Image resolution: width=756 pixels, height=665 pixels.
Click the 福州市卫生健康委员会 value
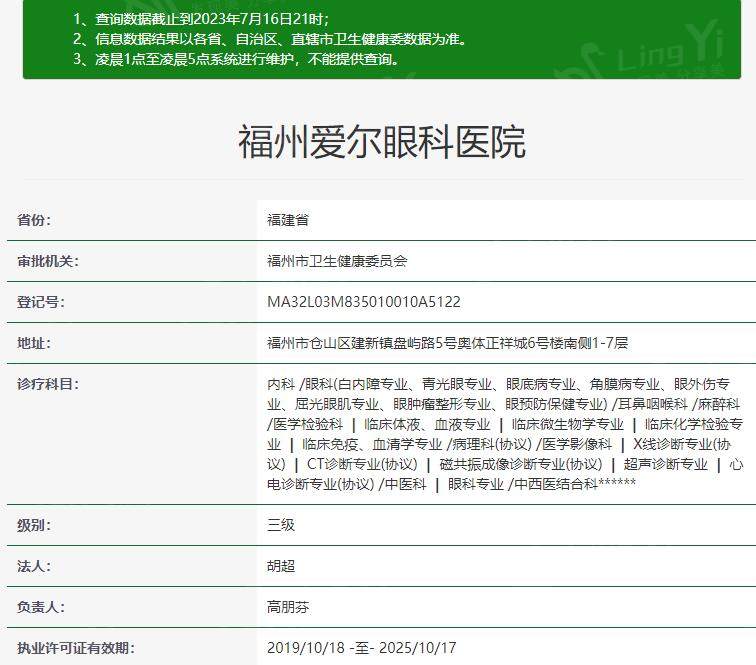[x=337, y=261]
